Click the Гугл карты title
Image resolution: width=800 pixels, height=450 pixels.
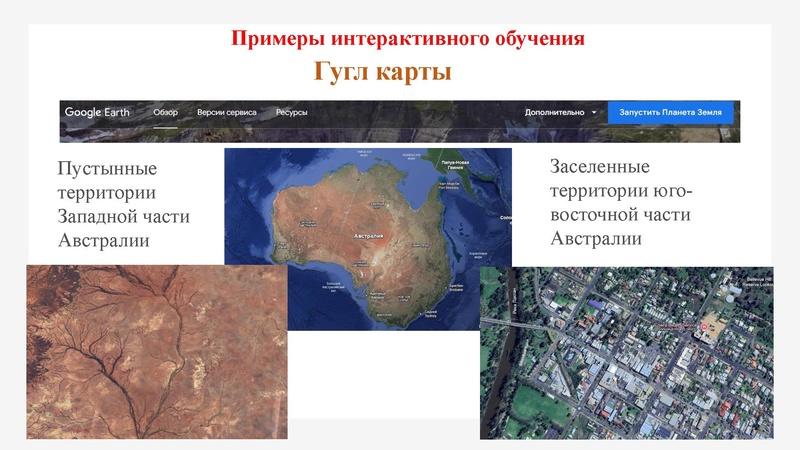click(383, 71)
